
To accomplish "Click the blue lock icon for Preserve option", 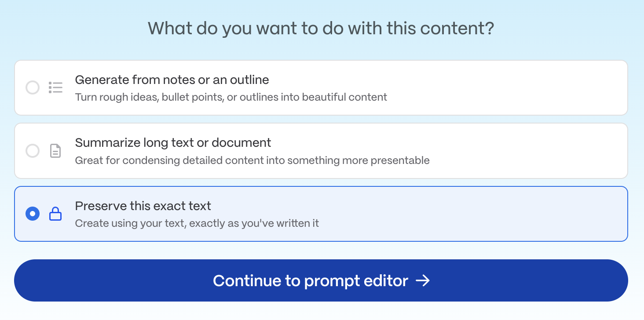I will 55,214.
